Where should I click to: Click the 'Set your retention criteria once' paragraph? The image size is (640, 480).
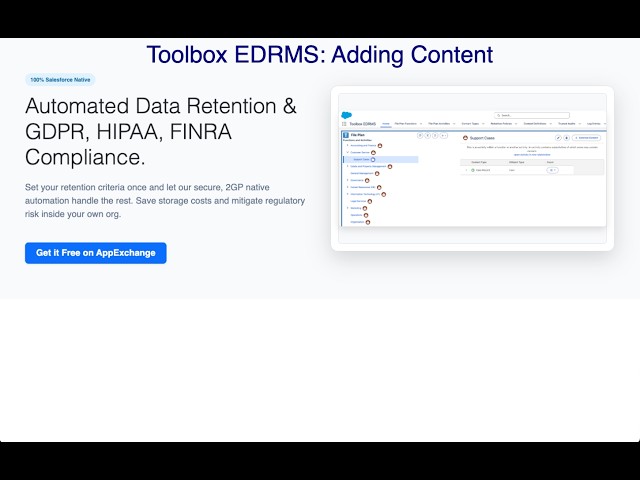165,201
